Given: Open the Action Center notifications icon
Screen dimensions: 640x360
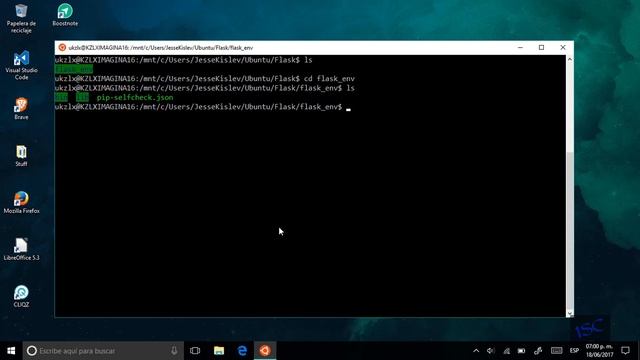Looking at the screenshot, I should (625, 351).
